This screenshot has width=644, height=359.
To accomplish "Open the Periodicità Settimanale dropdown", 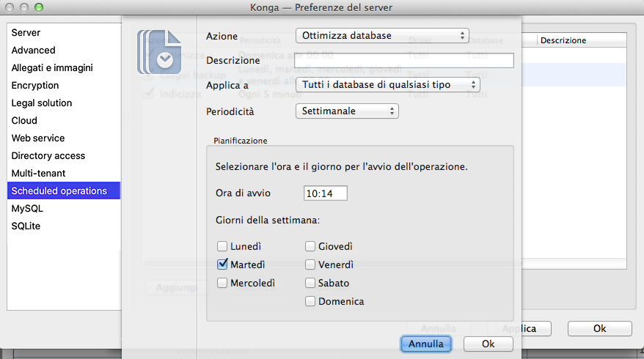I will (346, 111).
